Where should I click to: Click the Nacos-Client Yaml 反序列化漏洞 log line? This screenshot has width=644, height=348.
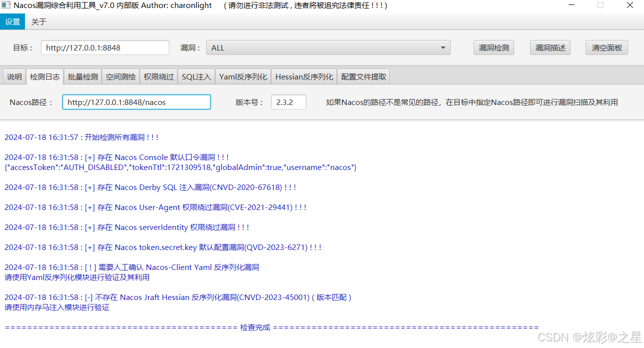tap(132, 267)
